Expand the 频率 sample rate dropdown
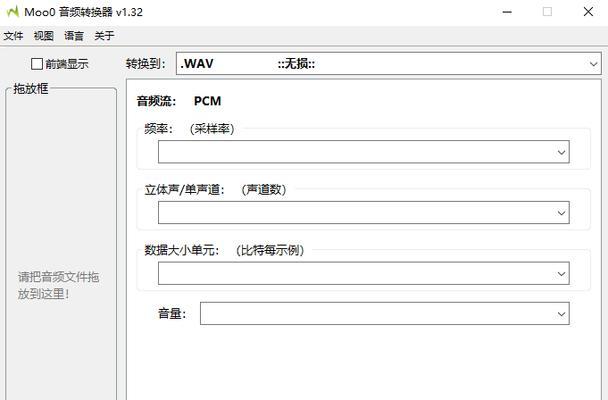This screenshot has width=608, height=400. click(x=364, y=152)
